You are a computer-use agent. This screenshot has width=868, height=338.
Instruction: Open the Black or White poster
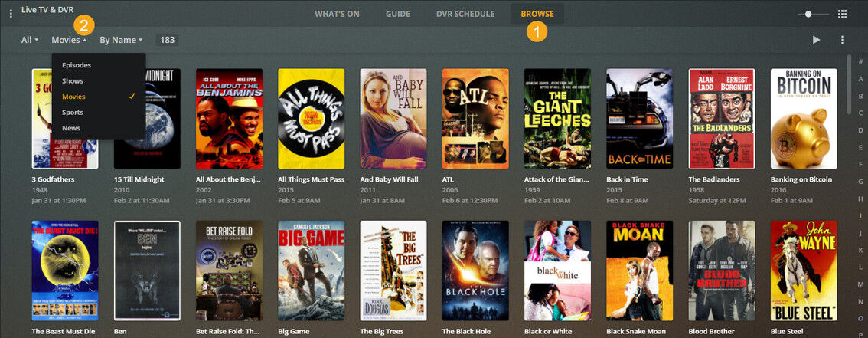click(557, 271)
